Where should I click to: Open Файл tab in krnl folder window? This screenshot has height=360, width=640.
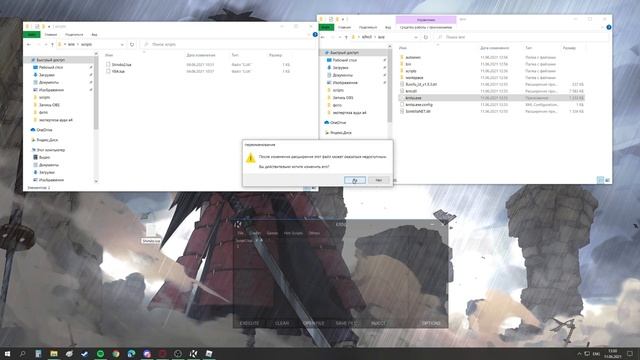coord(326,27)
